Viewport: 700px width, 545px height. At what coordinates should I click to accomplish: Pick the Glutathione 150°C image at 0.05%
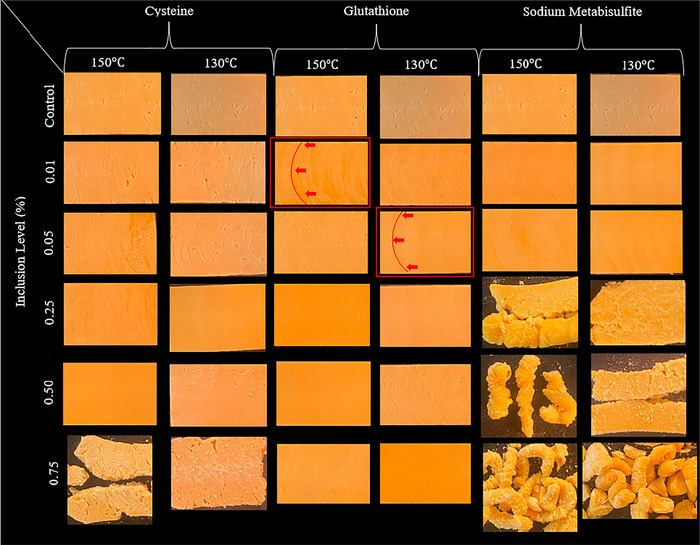coord(321,242)
